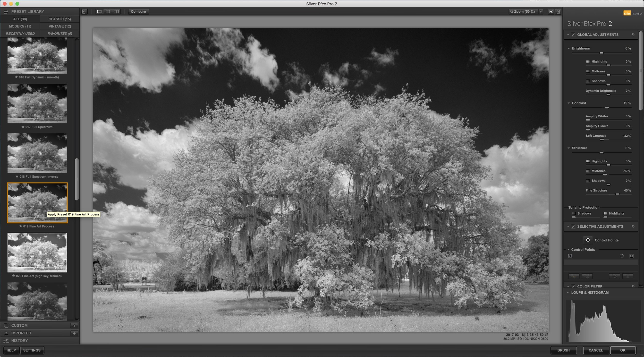This screenshot has height=357, width=644.
Task: Show CLASSIC (15) presets
Action: (60, 19)
